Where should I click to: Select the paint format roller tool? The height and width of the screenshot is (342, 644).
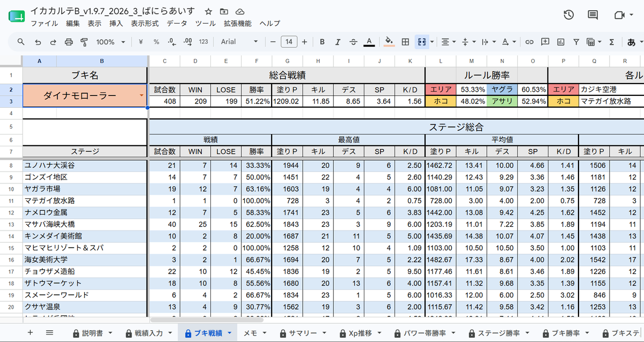tap(84, 42)
